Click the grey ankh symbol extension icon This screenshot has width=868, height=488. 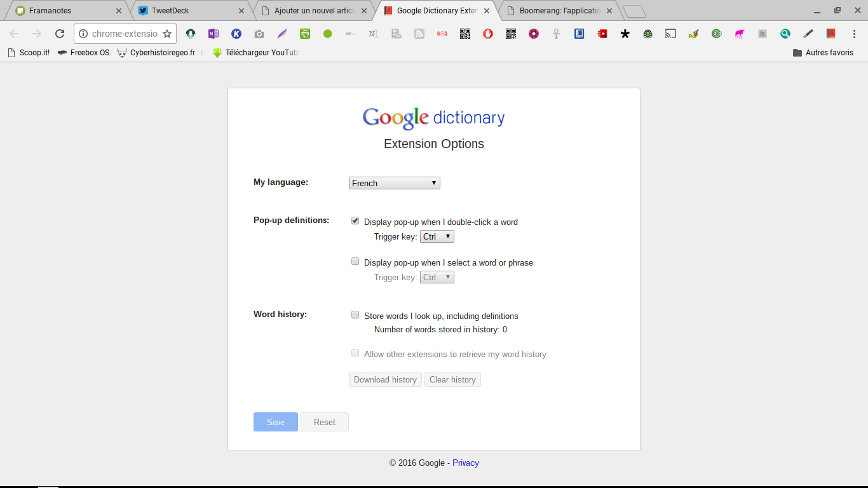click(556, 34)
